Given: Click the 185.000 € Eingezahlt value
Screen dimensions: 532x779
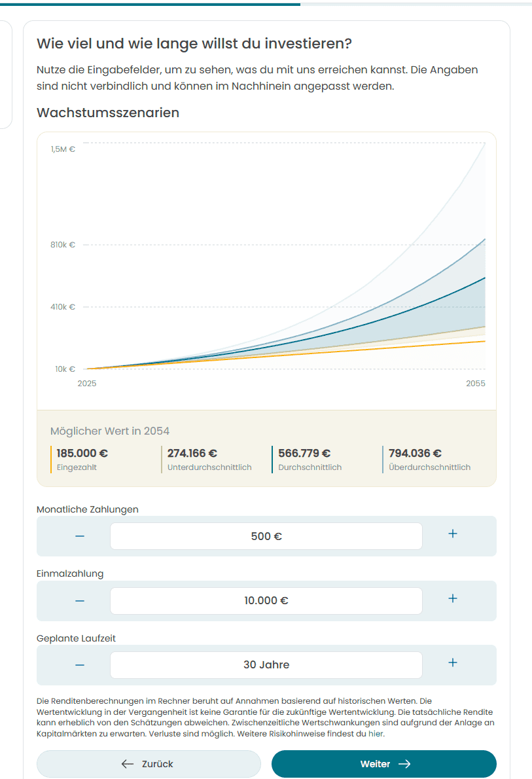Looking at the screenshot, I should [82, 453].
